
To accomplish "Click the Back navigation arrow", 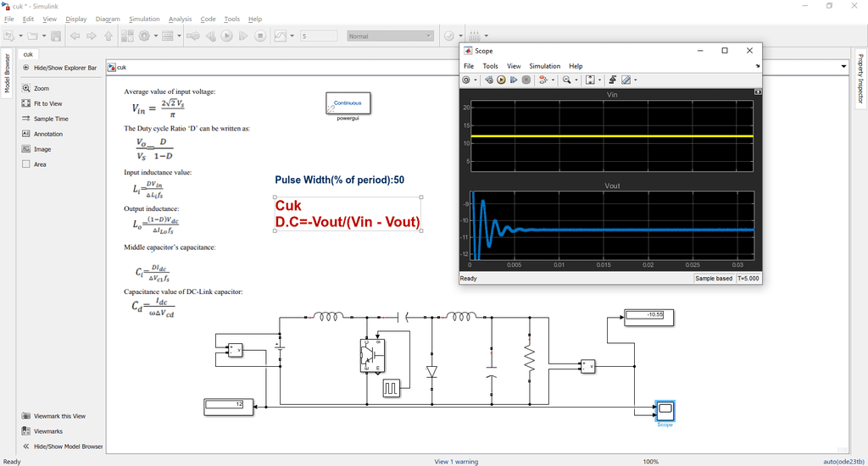I will point(75,36).
